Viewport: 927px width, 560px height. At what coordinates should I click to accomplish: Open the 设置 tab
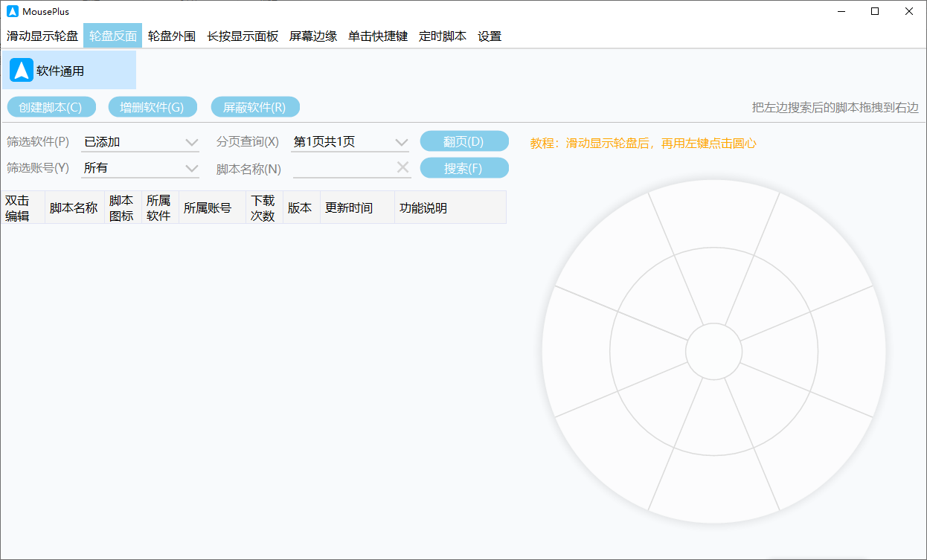point(490,36)
